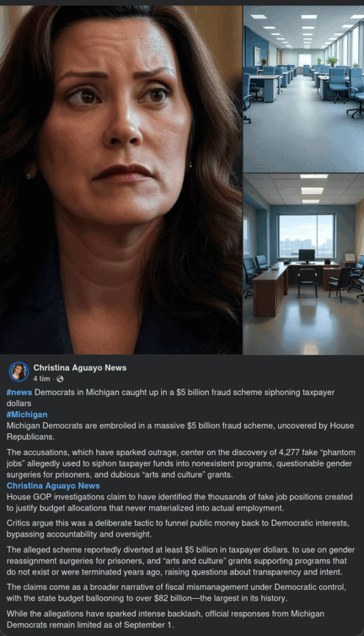Open the '4 tim' post timestamp

point(42,378)
